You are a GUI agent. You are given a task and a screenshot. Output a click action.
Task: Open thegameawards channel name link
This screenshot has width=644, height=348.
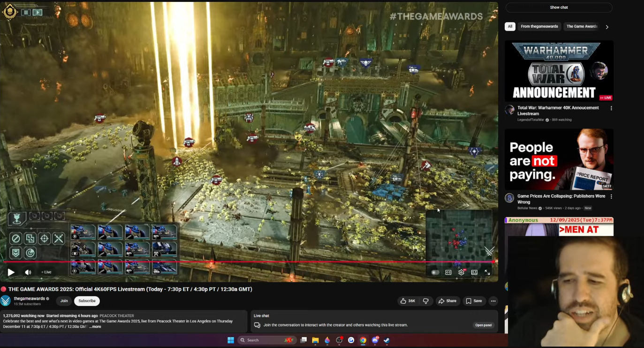[x=30, y=299]
